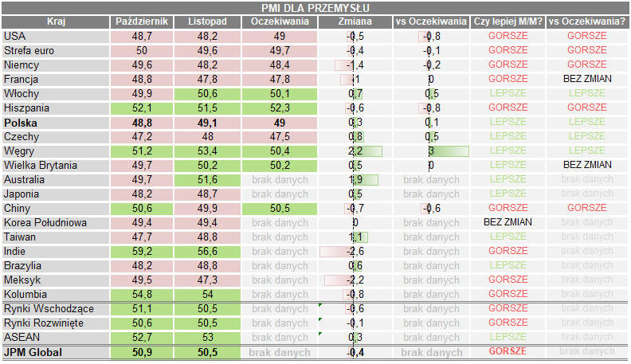The height and width of the screenshot is (364, 631).
Task: Select Australia's Zmiana data bar 1,9
Action: (364, 180)
